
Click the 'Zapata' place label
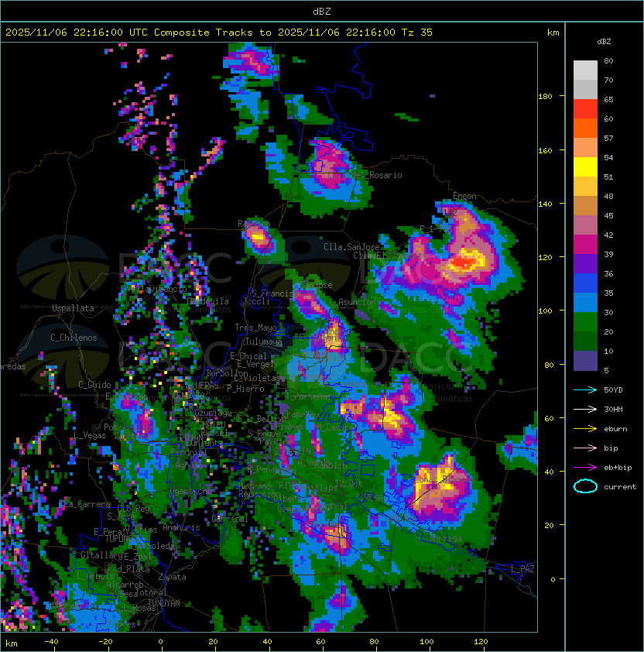click(172, 577)
